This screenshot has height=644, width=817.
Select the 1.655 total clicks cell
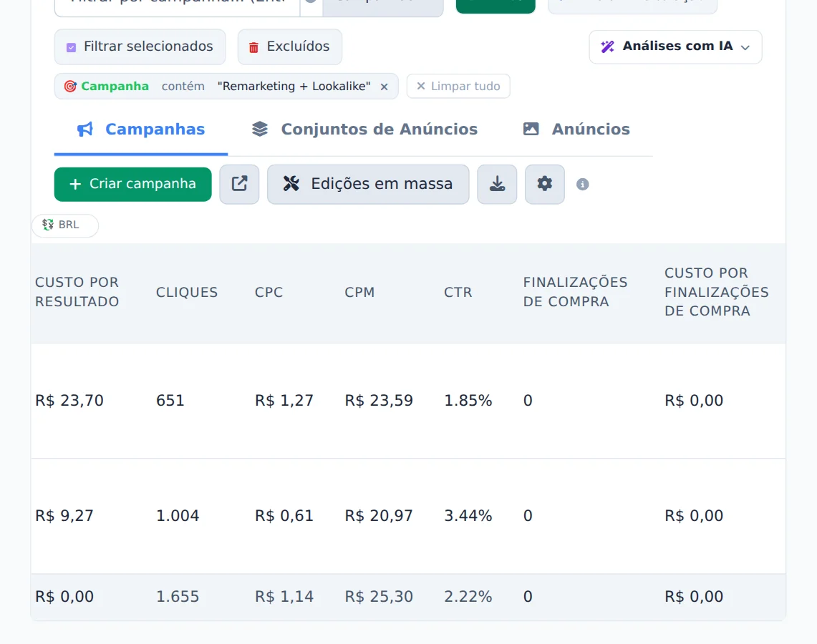point(178,597)
